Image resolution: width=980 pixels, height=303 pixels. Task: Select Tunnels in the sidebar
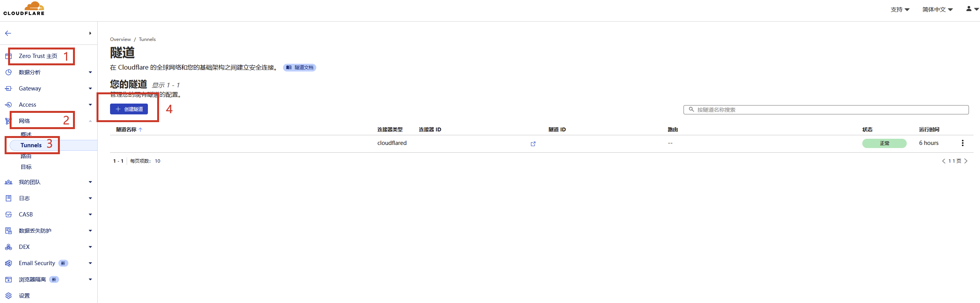[31, 145]
